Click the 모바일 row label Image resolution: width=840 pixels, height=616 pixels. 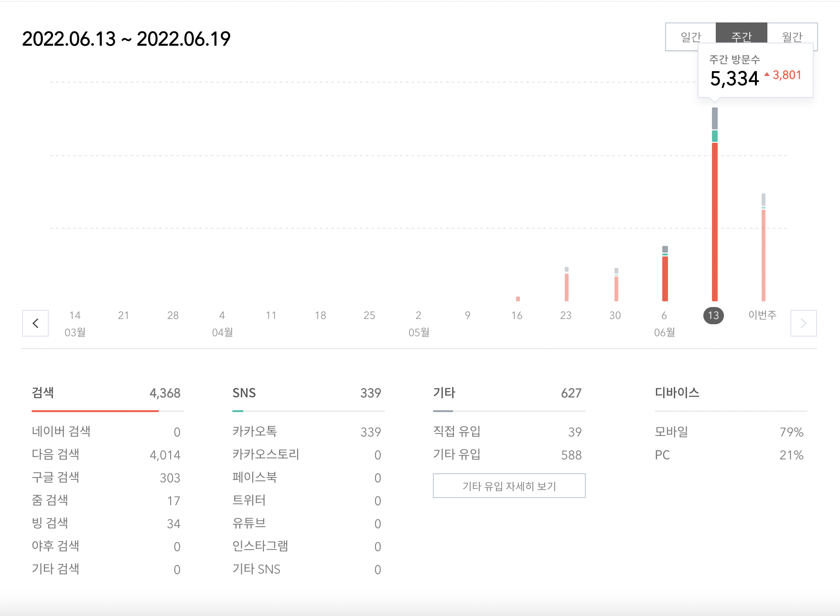coord(671,431)
